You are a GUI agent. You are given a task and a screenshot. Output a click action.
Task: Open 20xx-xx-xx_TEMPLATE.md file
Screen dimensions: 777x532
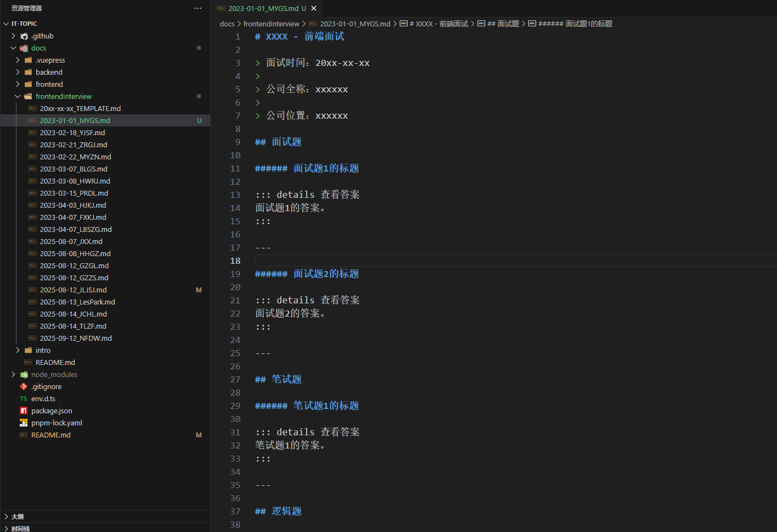pyautogui.click(x=80, y=108)
